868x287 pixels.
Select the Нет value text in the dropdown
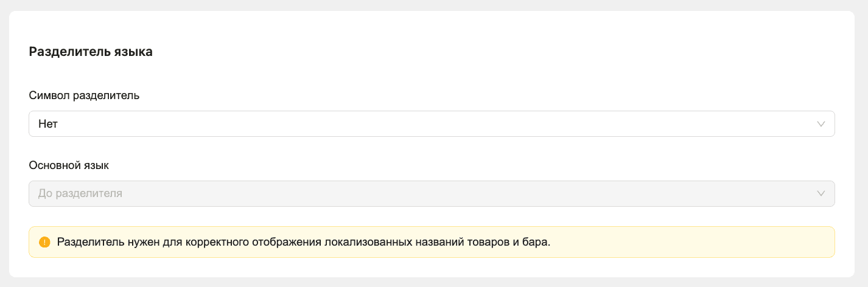pyautogui.click(x=48, y=124)
